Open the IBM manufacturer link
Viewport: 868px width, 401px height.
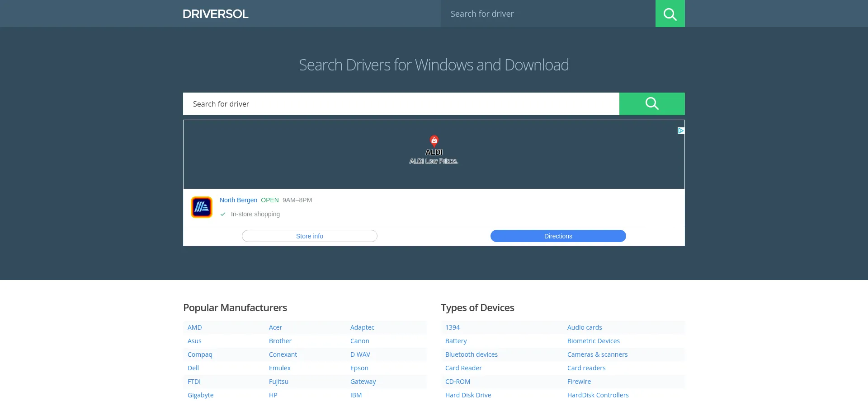(356, 395)
